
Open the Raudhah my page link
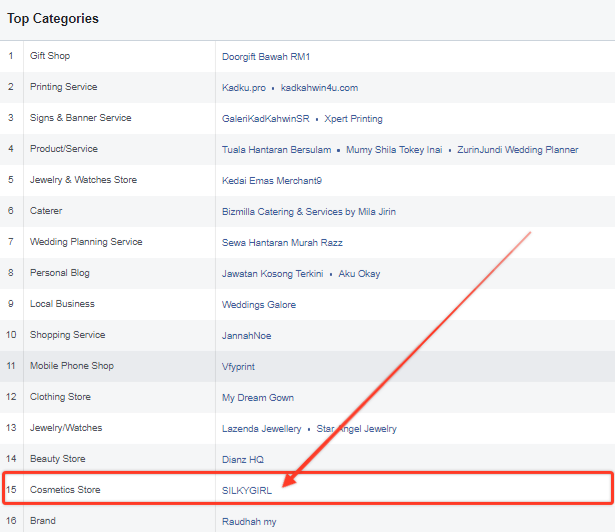[x=249, y=521]
